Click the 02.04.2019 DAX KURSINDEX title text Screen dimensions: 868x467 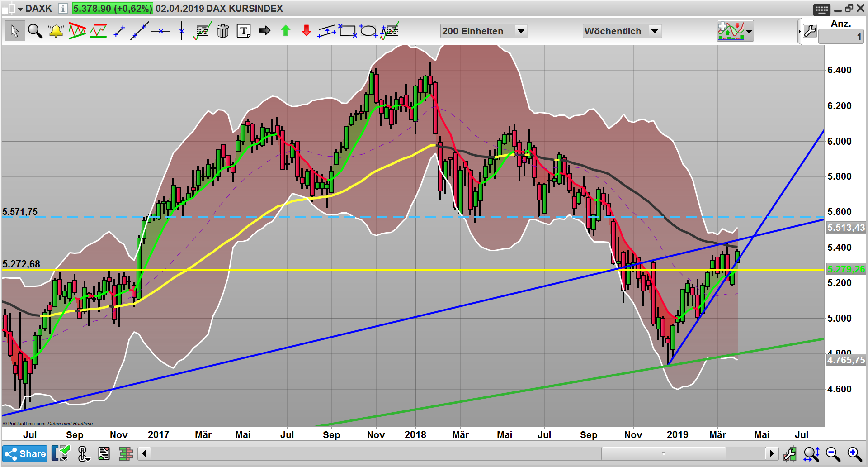(x=219, y=9)
